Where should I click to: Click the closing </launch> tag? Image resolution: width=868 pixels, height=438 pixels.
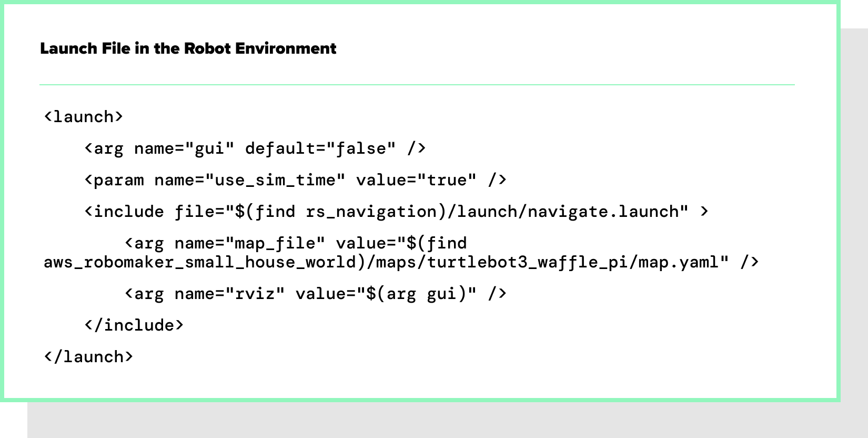point(88,356)
